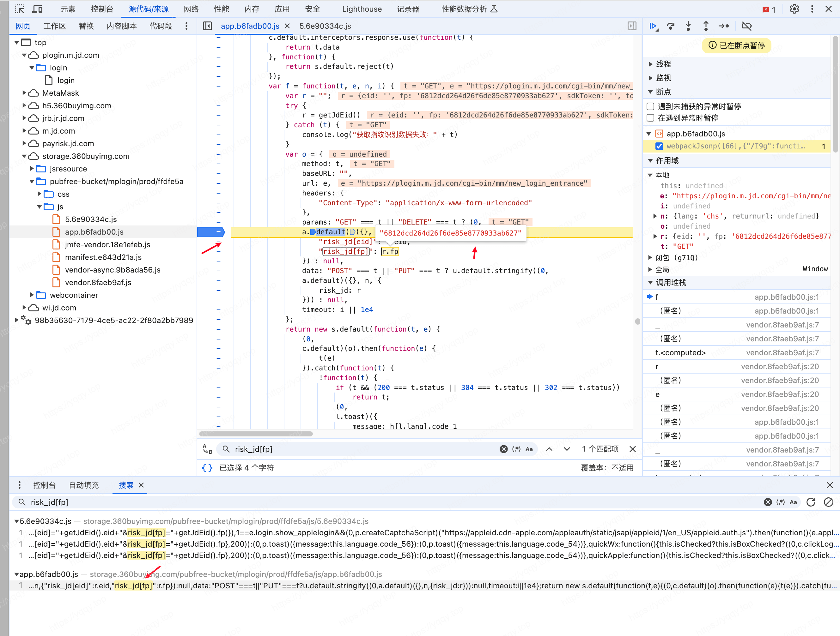Click the error count badge
This screenshot has height=636, width=840.
pyautogui.click(x=769, y=9)
